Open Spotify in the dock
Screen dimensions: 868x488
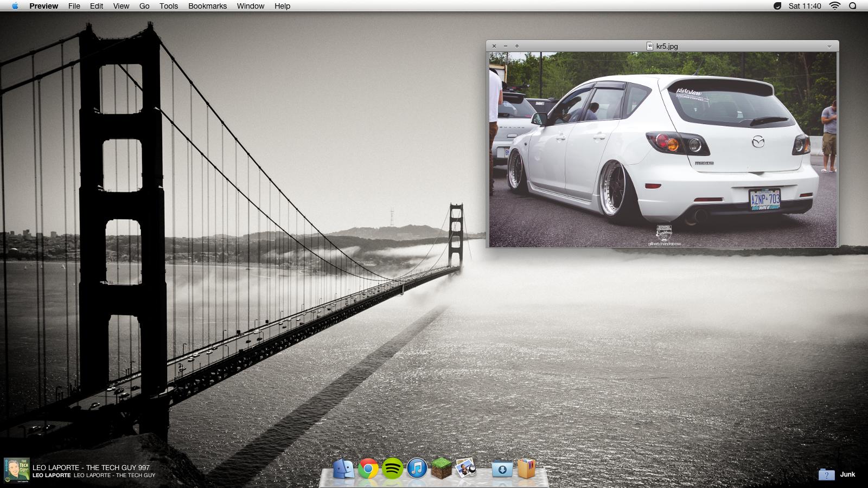(392, 468)
